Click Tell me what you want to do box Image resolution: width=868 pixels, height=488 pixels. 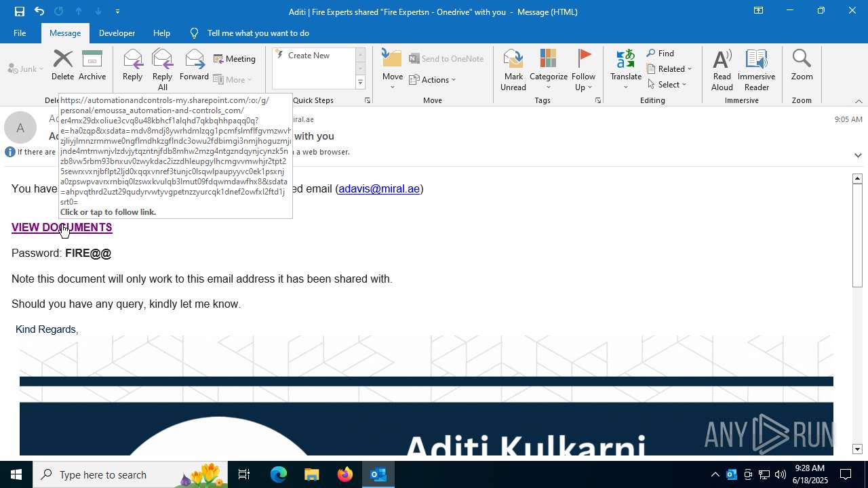(258, 33)
